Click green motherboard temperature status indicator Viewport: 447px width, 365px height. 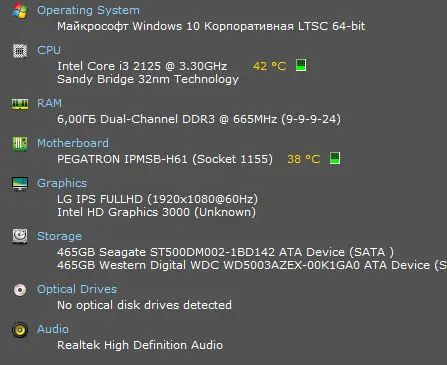pos(335,158)
